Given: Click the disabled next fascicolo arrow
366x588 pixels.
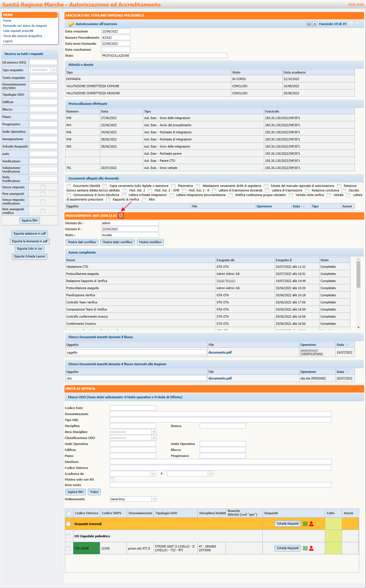Looking at the screenshot, I should coord(351,24).
